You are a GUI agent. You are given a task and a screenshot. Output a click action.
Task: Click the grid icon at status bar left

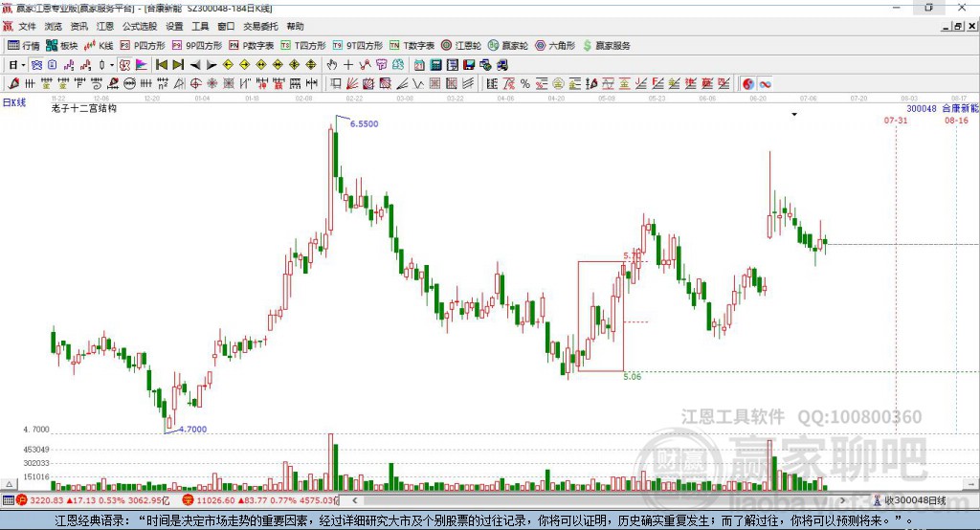pyautogui.click(x=8, y=500)
